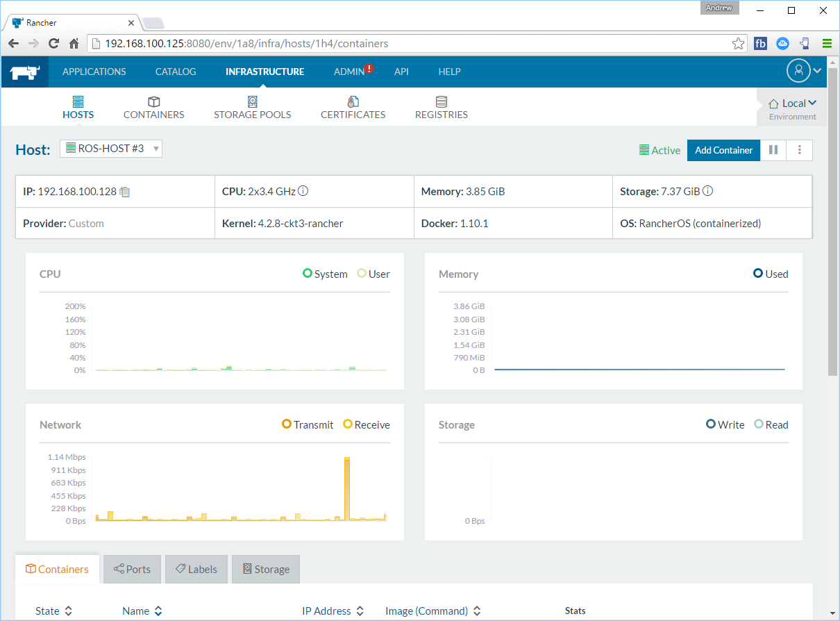840x621 pixels.
Task: Pause host with the deactivate button
Action: (x=773, y=150)
